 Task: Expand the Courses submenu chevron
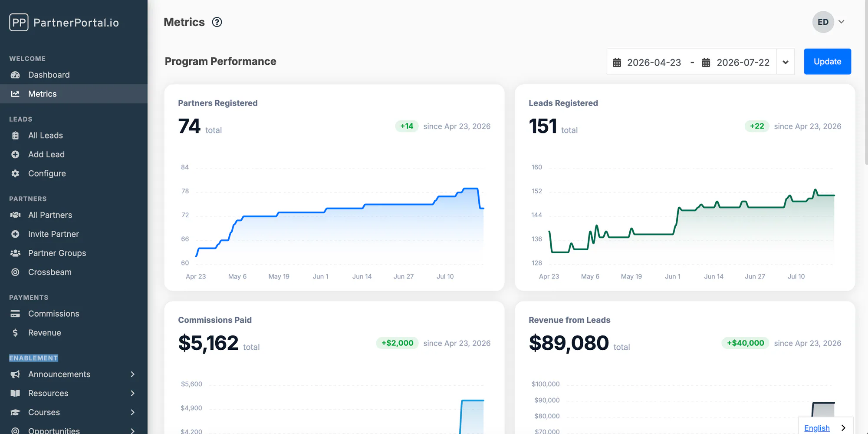pyautogui.click(x=133, y=412)
